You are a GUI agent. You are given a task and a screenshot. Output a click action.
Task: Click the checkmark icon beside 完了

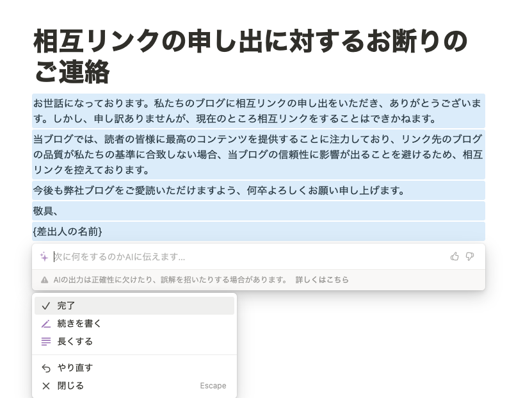tap(46, 306)
